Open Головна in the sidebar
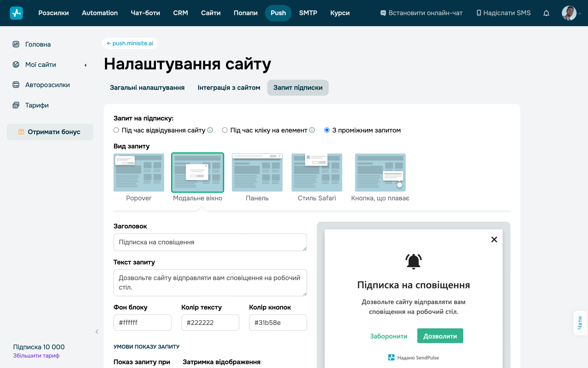588x368 pixels. point(38,44)
